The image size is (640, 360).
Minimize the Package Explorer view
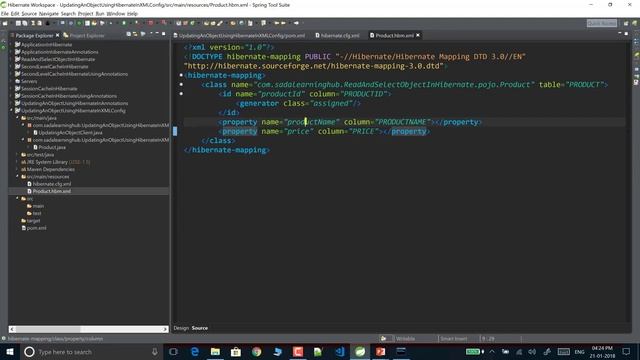(x=157, y=34)
